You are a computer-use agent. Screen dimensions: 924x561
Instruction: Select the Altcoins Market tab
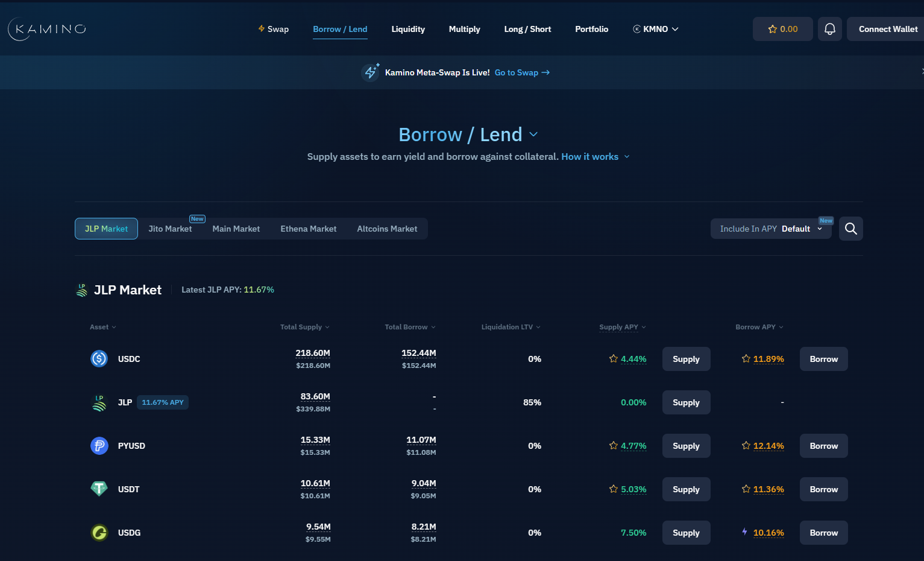click(387, 229)
